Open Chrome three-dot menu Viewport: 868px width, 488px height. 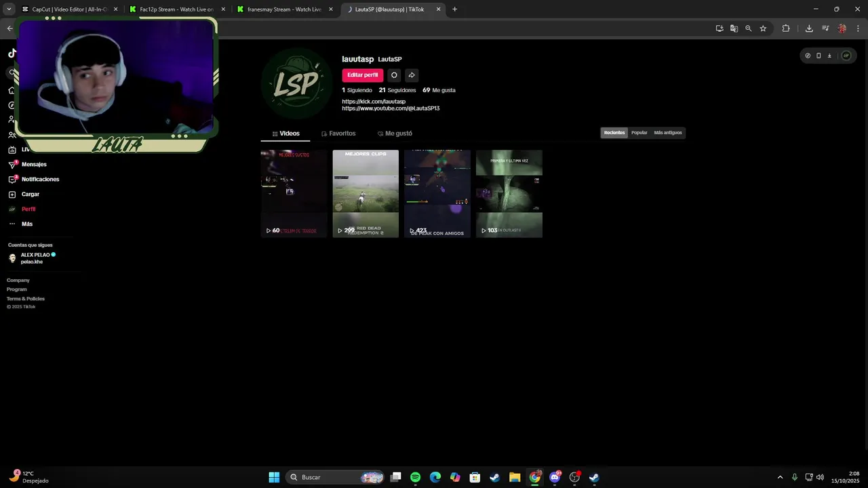click(858, 28)
